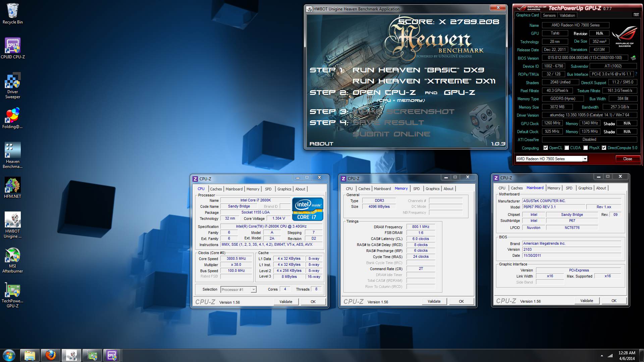Click the GPU-Z screenshot camera icon
This screenshot has height=362, width=644.
(x=636, y=15)
